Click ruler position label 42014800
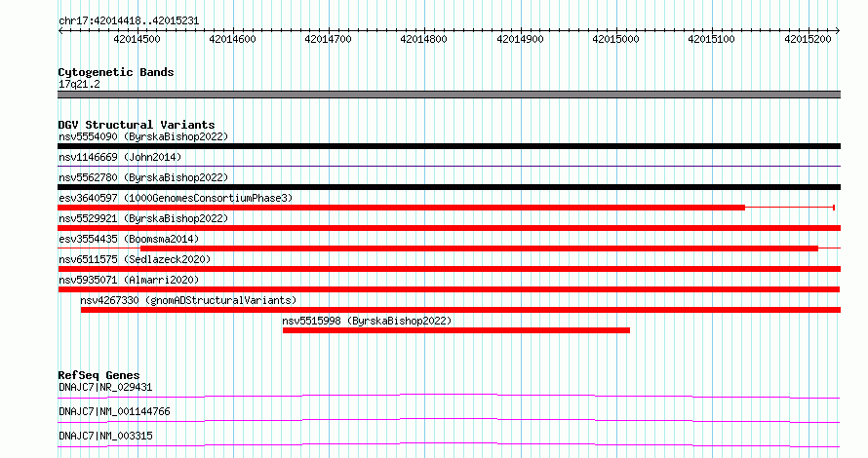 [423, 39]
